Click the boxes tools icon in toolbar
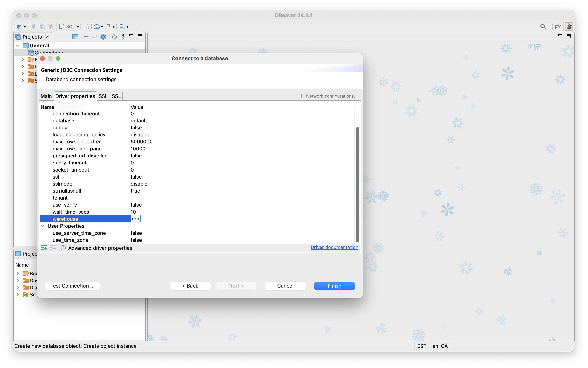 click(x=108, y=27)
